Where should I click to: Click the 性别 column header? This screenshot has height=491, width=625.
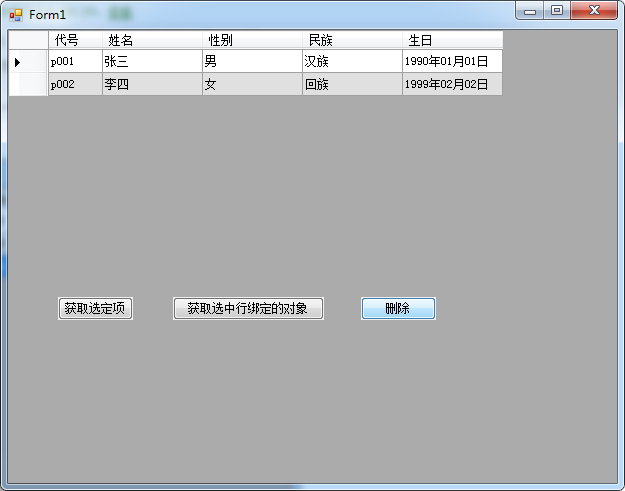point(252,40)
